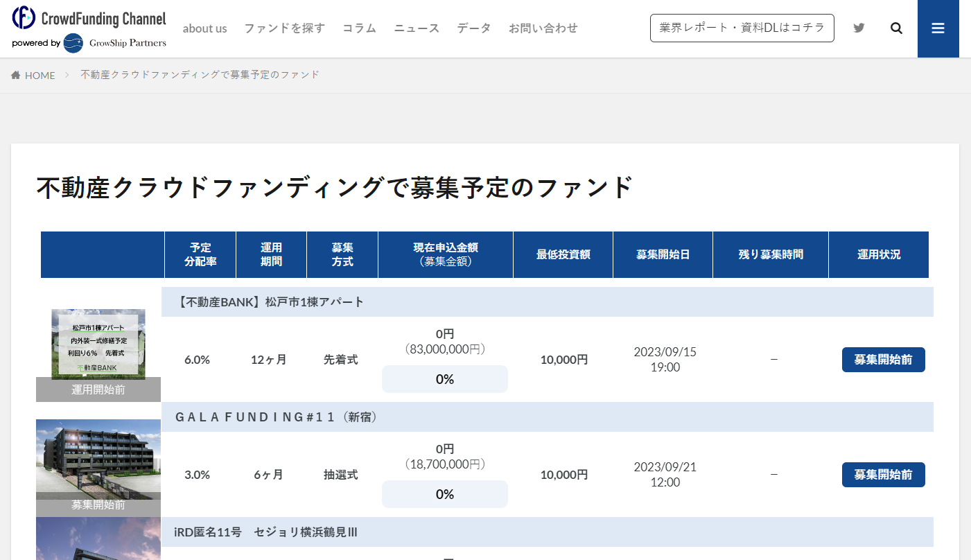Click the 運用期間 column header
Image resolution: width=971 pixels, height=560 pixels.
click(x=272, y=254)
